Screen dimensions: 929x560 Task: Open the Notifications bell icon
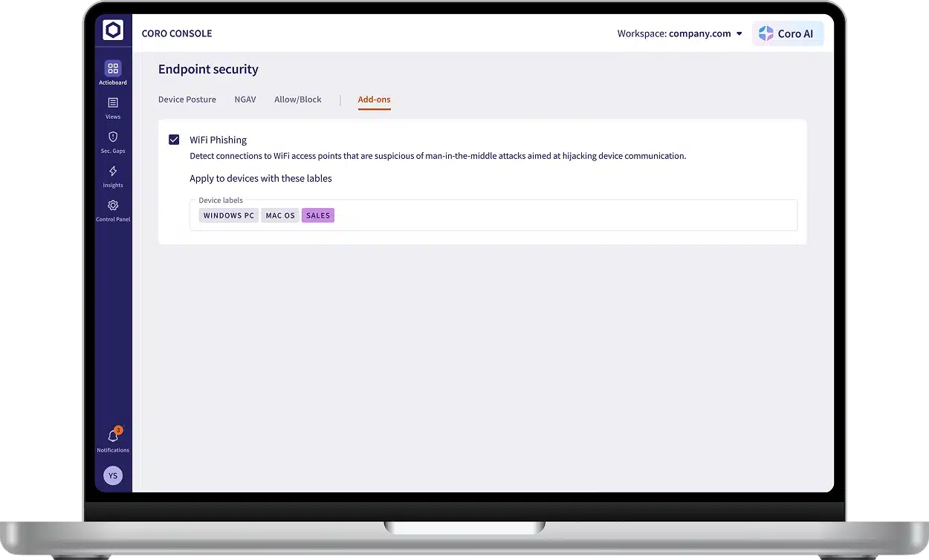[x=113, y=436]
